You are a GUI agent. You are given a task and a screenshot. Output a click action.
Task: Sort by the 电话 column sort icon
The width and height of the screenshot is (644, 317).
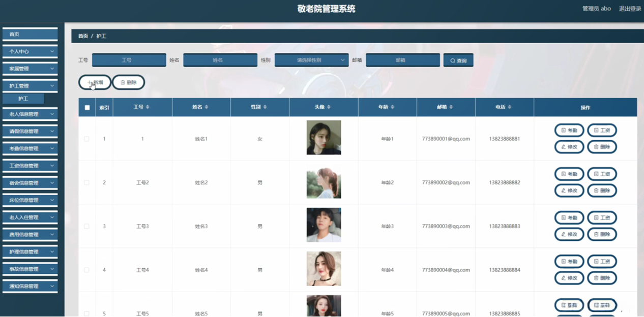coord(509,107)
